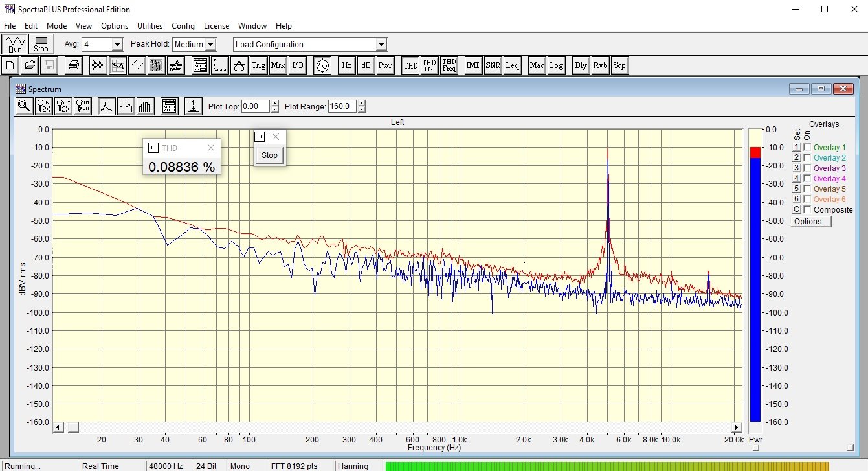Switch to bar graph spectrum view
The width and height of the screenshot is (868, 471).
146,106
